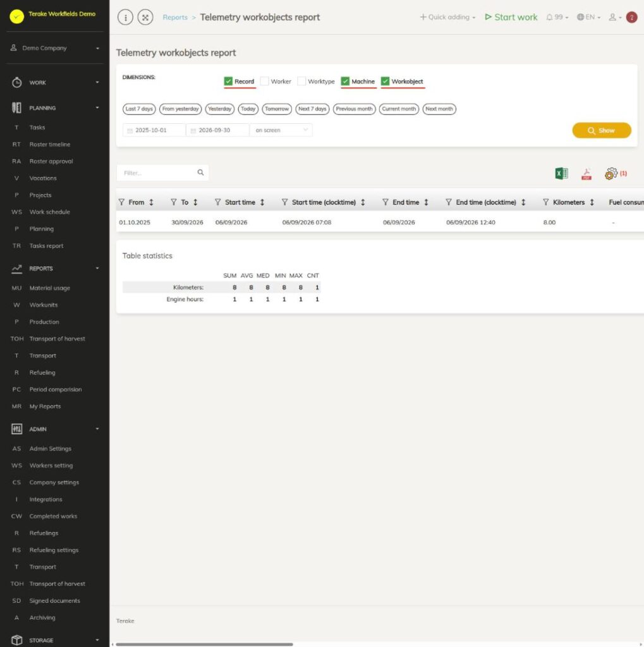The width and height of the screenshot is (644, 647).
Task: Export table to Excel icon
Action: pyautogui.click(x=561, y=174)
